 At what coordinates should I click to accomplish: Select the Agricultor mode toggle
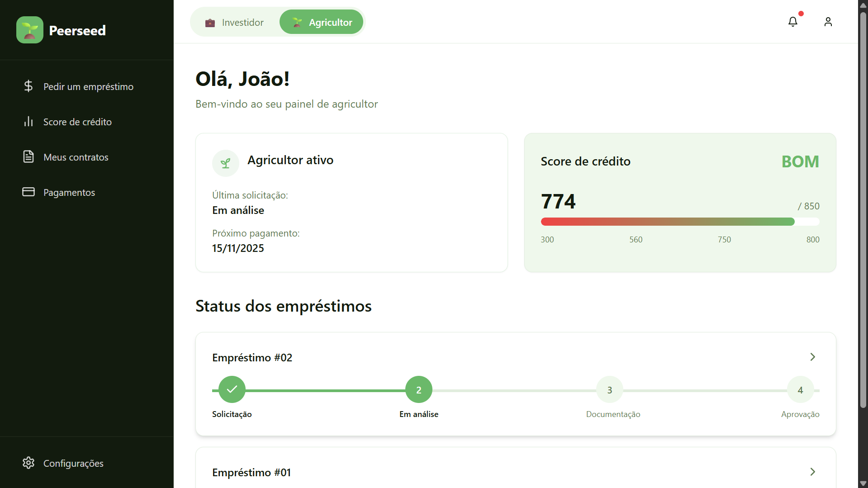(x=321, y=22)
